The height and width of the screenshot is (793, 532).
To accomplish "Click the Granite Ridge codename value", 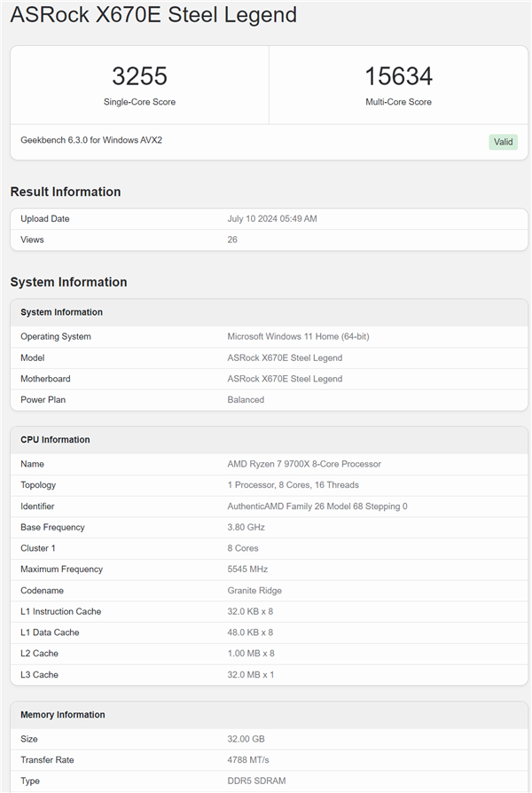I will (x=257, y=591).
